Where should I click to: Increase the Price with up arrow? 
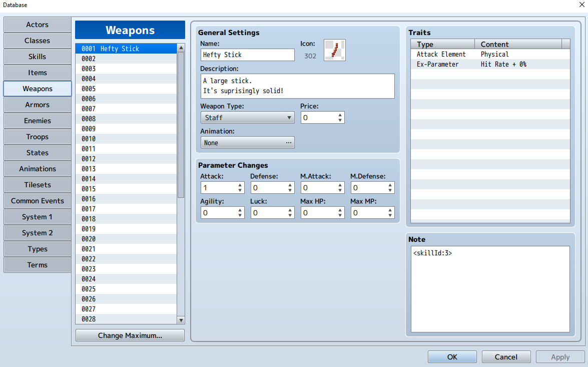coord(340,115)
